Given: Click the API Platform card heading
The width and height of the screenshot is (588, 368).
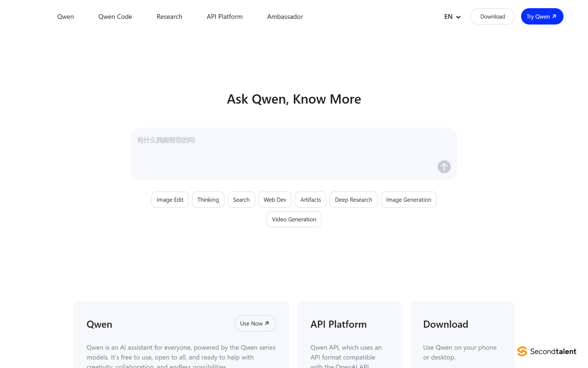Looking at the screenshot, I should (338, 324).
